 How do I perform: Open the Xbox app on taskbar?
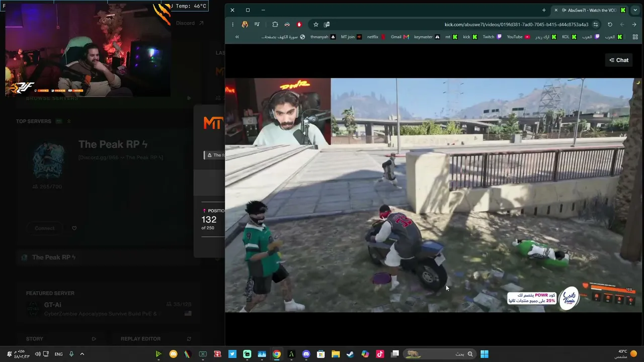coord(203,354)
